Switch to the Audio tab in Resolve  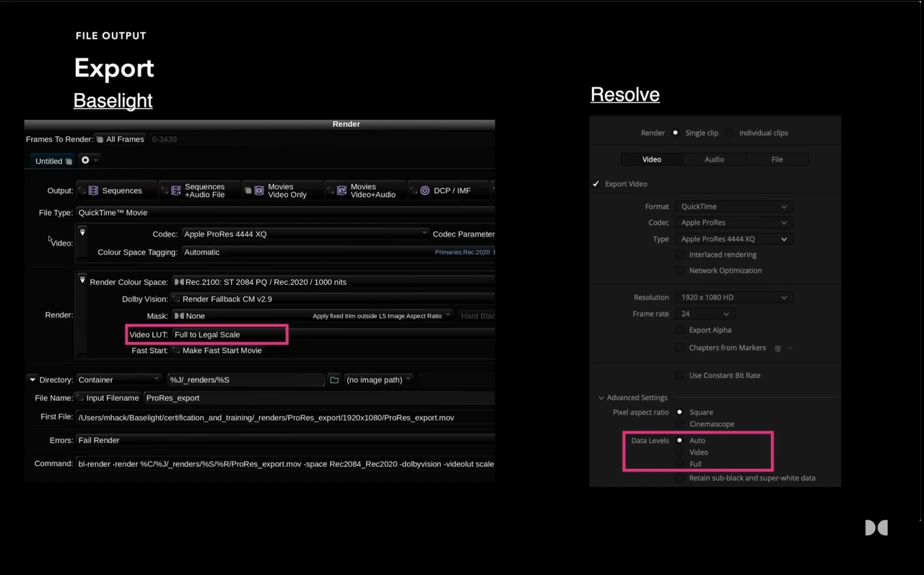[715, 159]
